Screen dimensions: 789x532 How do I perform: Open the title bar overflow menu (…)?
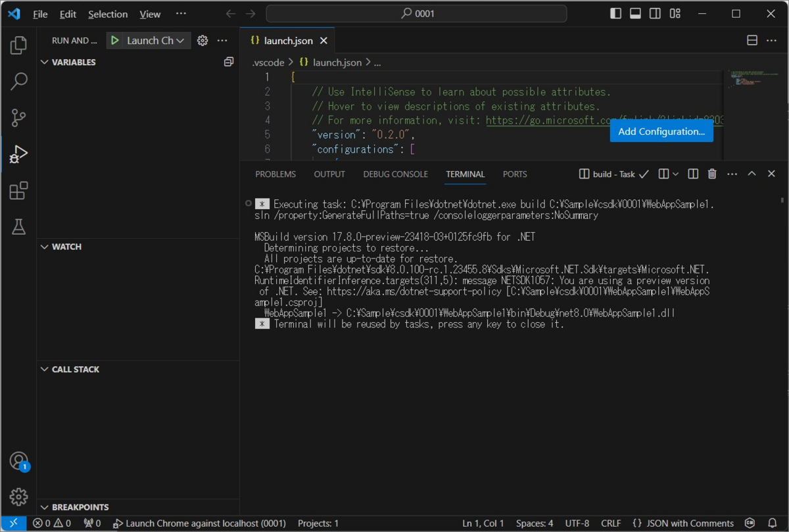point(181,14)
